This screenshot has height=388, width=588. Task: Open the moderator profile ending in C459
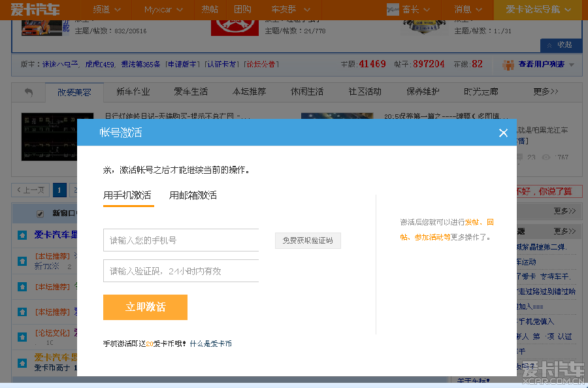click(x=100, y=65)
